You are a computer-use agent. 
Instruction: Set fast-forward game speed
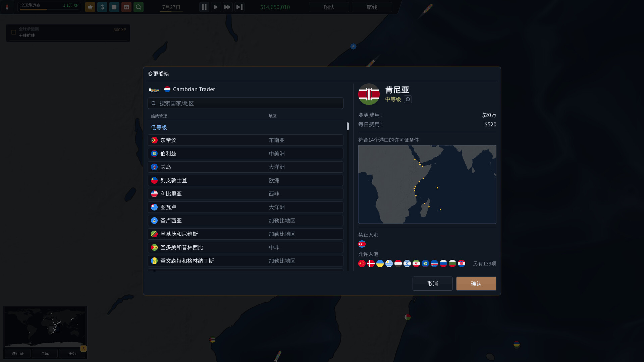click(x=227, y=7)
